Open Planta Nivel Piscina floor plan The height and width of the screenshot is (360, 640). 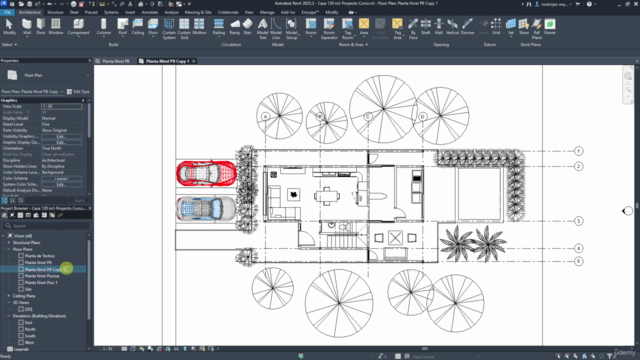(42, 276)
